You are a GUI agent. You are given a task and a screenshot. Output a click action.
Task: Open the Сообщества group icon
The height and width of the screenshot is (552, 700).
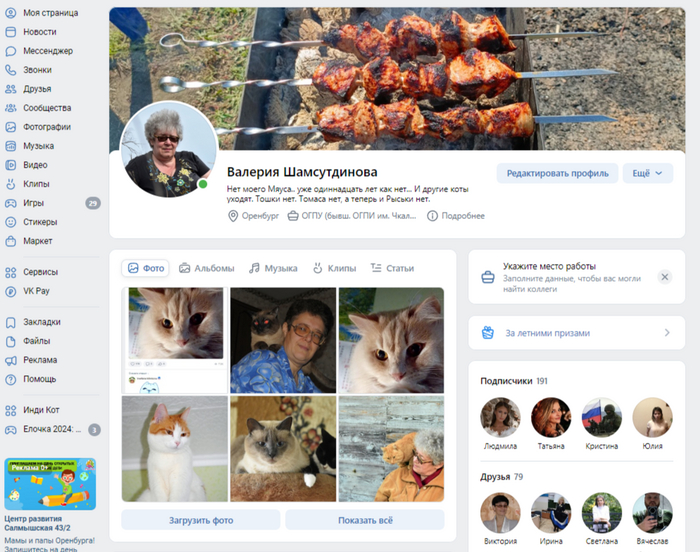(11, 108)
